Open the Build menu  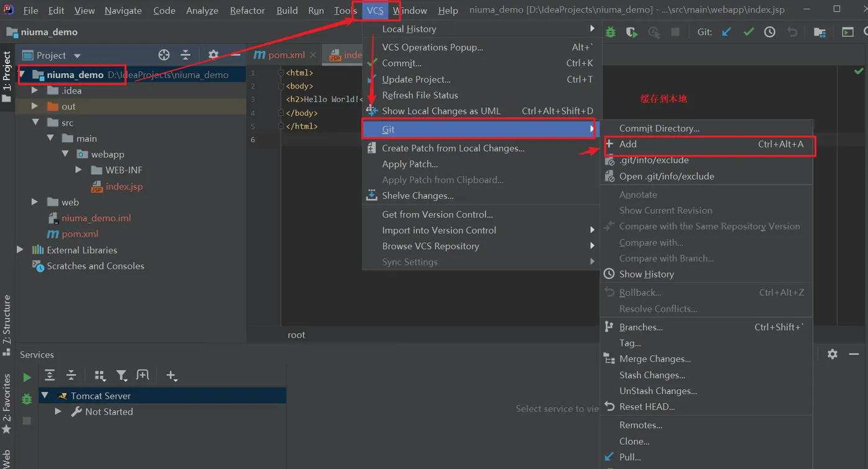287,11
